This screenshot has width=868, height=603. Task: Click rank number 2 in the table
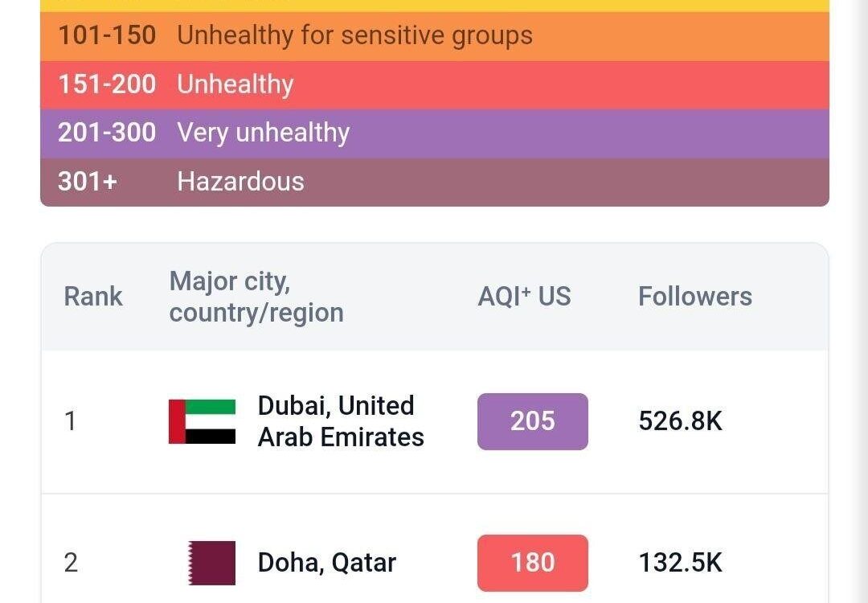click(x=71, y=563)
